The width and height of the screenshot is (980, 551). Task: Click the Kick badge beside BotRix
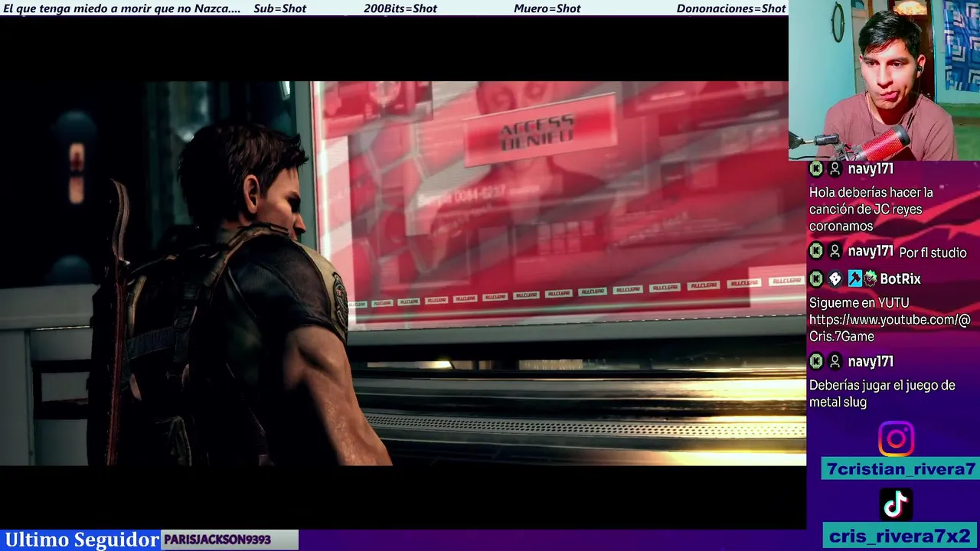[x=816, y=279]
